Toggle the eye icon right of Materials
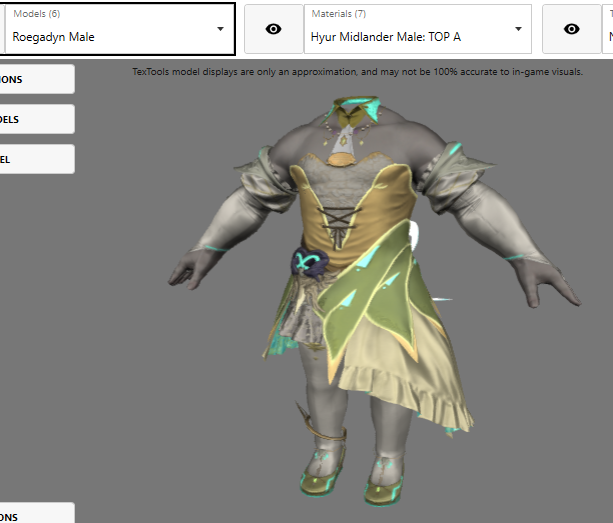 [572, 29]
